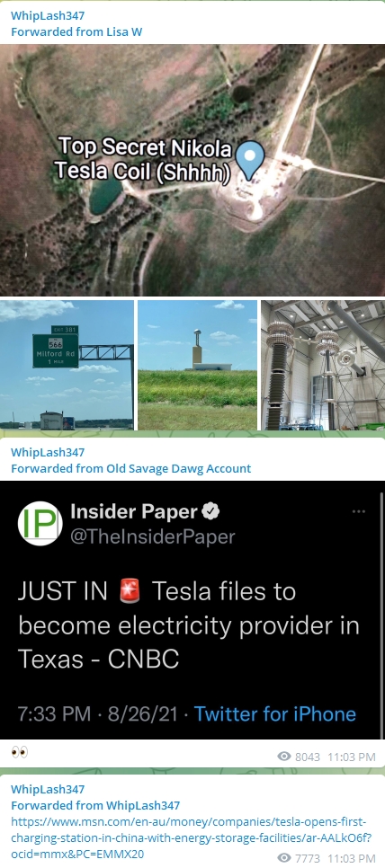Open the Insider Paper tweet screenshot
Image resolution: width=385 pixels, height=868 pixels.
click(191, 609)
